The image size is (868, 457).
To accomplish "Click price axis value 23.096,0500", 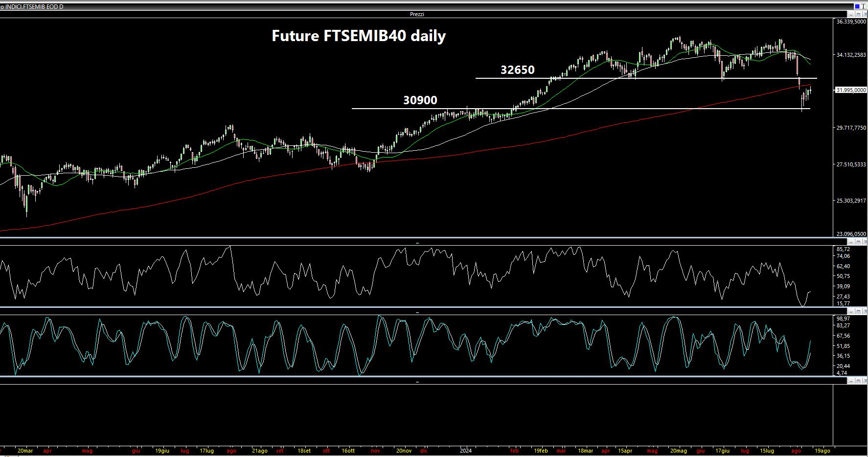I will coord(851,234).
